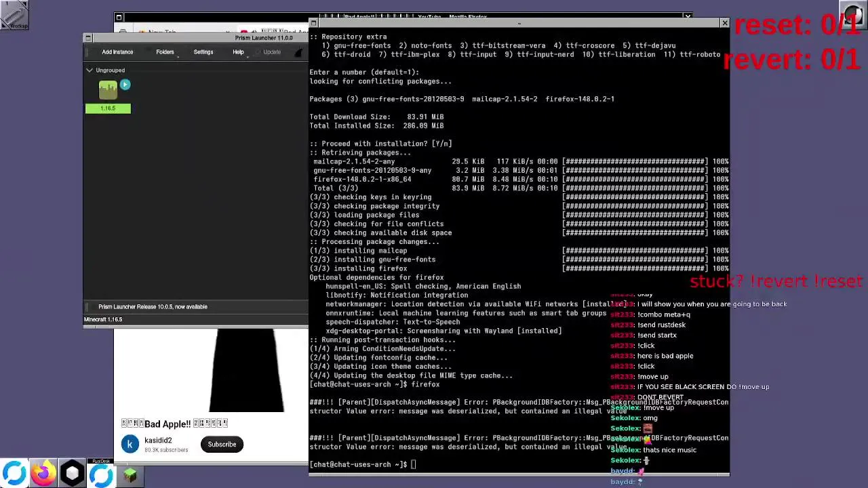The image size is (868, 488).
Task: Open Firefox window titlebar menu button
Action: (x=119, y=18)
